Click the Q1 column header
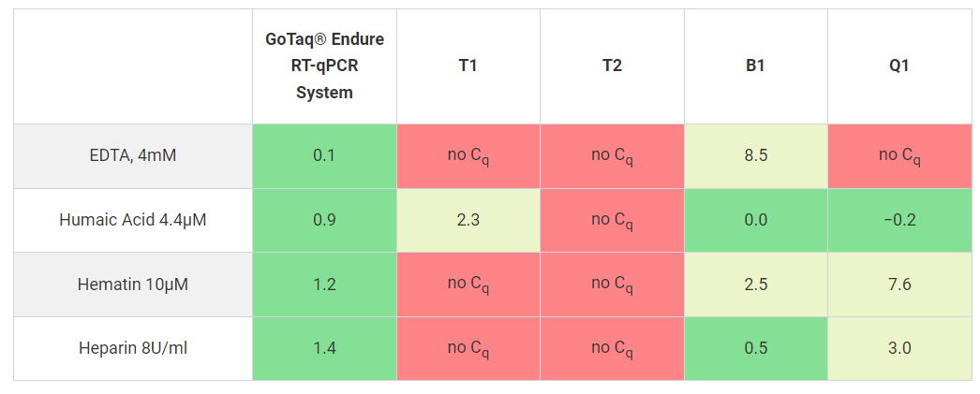 coord(899,66)
